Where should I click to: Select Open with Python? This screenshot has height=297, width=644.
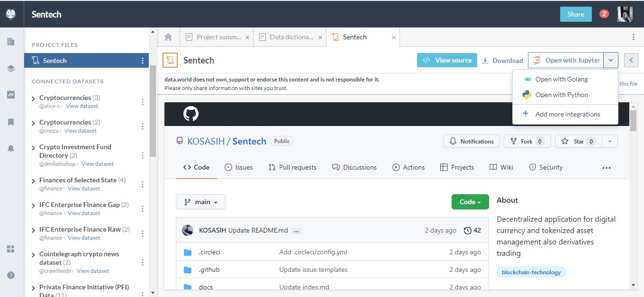565,95
